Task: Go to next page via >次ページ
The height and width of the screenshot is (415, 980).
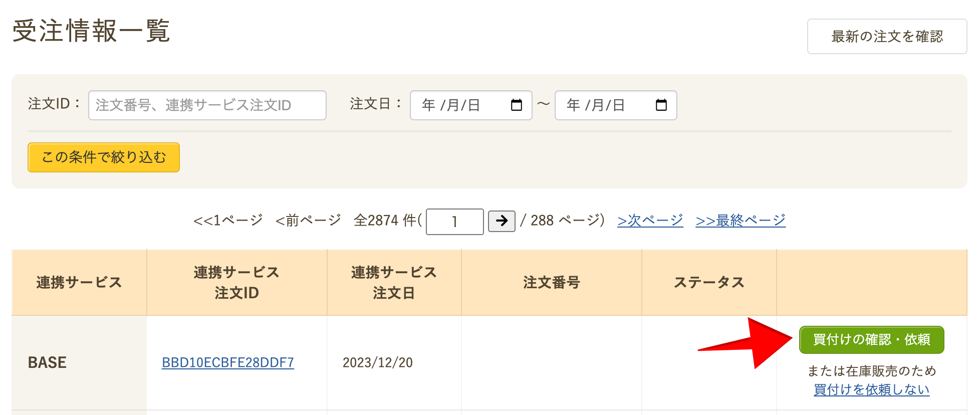Action: point(650,221)
